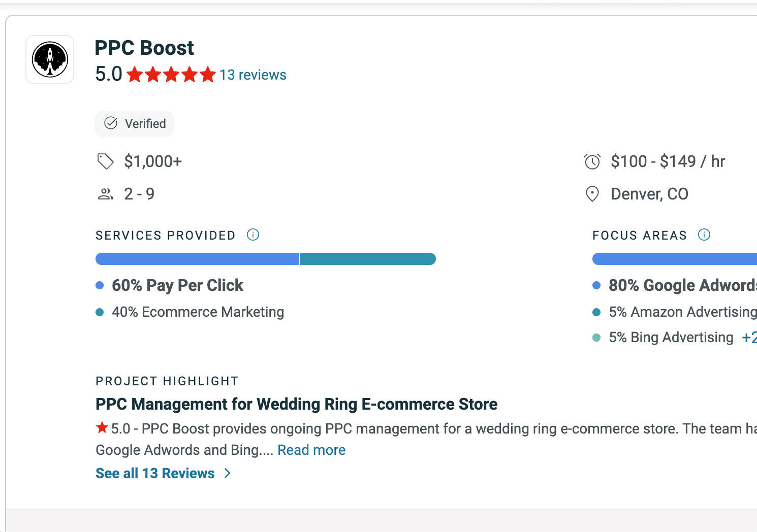
Task: Click the red star beside project rating 5.0
Action: click(x=102, y=427)
